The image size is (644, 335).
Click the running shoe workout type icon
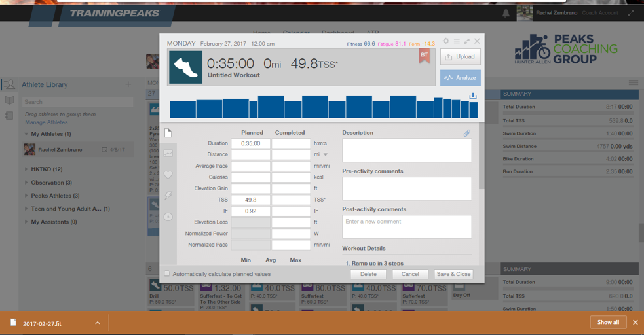[185, 67]
